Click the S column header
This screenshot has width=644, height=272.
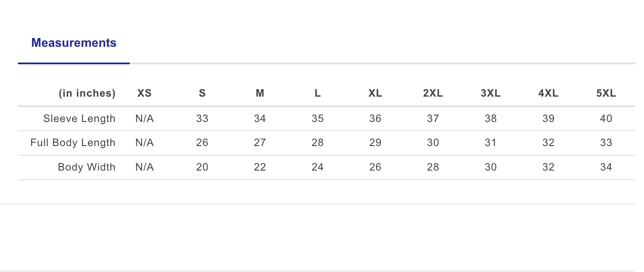pos(202,93)
